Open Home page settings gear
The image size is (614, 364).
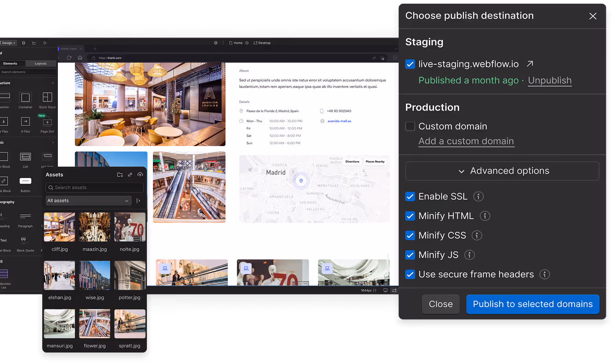[x=247, y=43]
